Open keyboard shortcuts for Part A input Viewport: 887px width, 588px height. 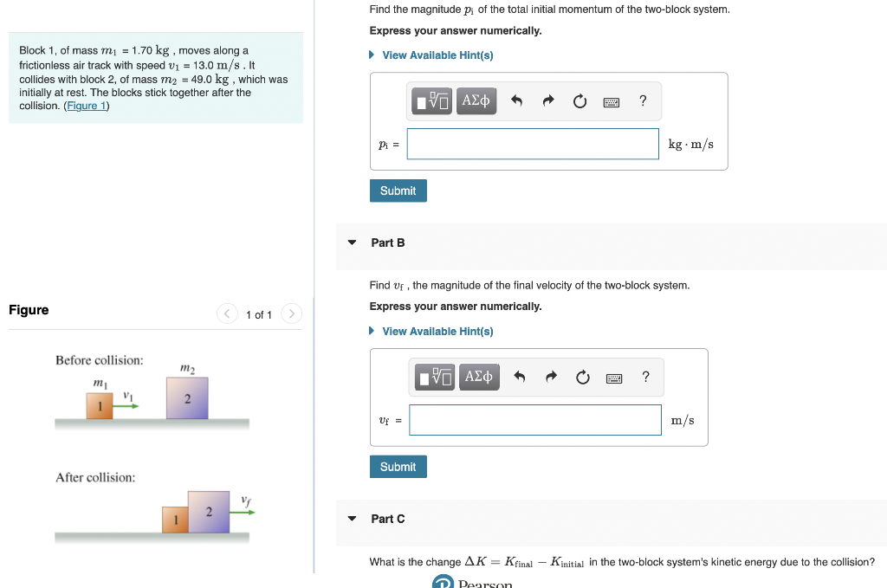coord(611,101)
